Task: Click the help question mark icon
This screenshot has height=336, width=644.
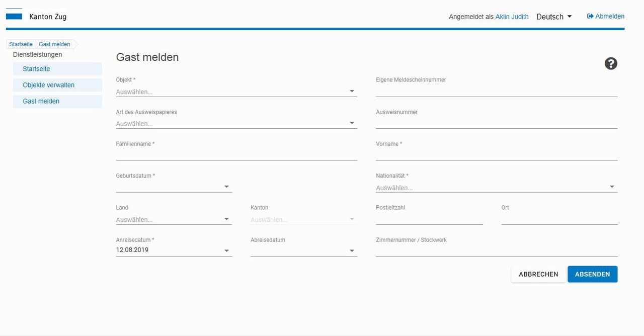Action: pyautogui.click(x=611, y=63)
